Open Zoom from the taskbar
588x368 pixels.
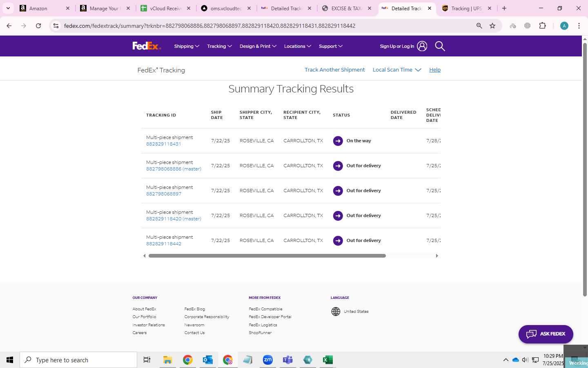tap(268, 360)
